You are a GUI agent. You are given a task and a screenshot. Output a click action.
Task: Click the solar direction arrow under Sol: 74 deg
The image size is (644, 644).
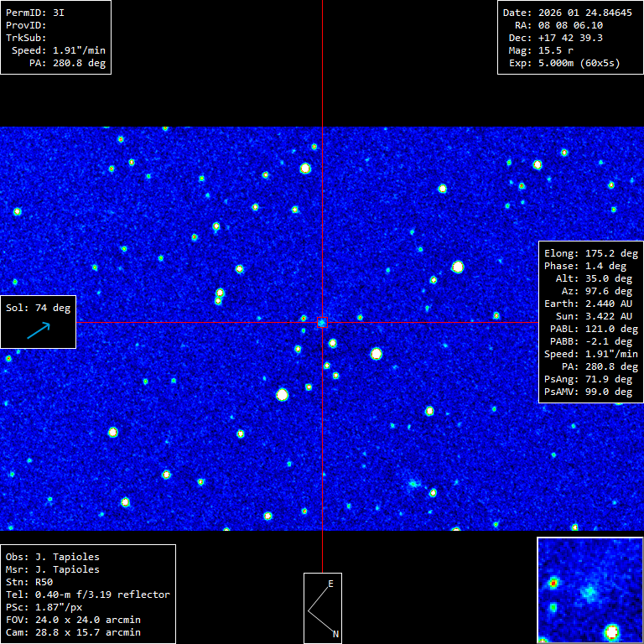coord(39,330)
